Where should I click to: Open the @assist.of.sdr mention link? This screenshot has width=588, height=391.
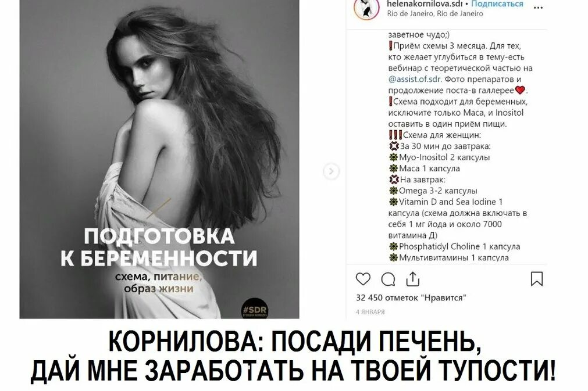click(x=415, y=79)
